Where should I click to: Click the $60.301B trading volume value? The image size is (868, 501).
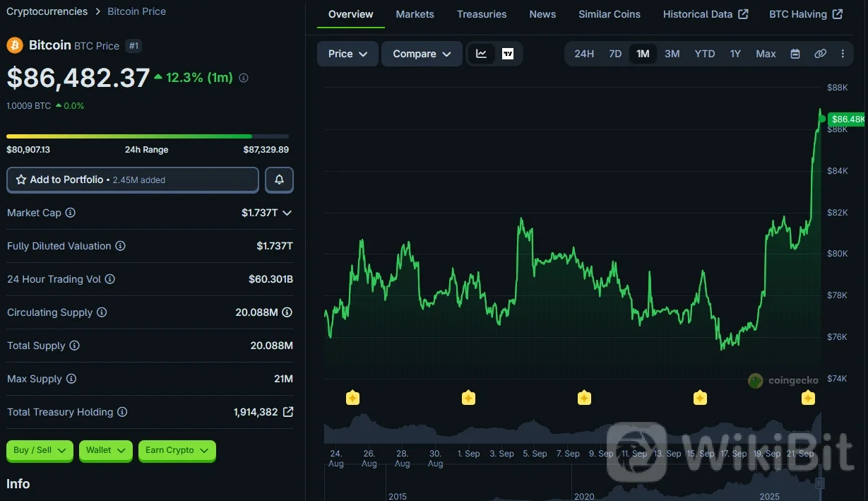click(x=270, y=279)
